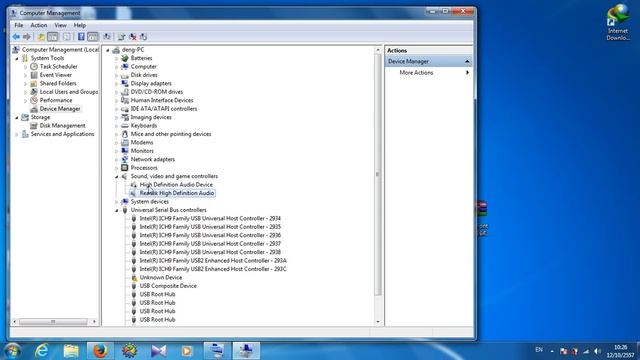Select USB Composite Device
This screenshot has width=640, height=360.
168,286
